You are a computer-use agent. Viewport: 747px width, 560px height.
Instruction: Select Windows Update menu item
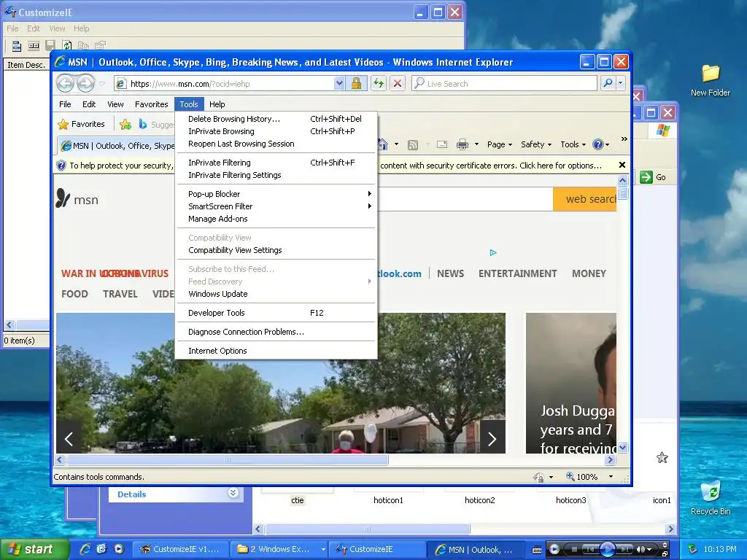click(x=276, y=294)
